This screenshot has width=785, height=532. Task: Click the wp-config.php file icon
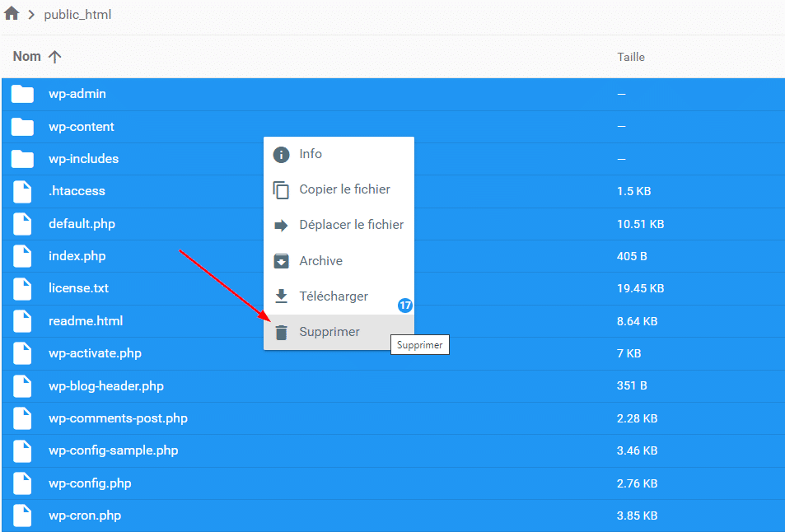point(22,483)
